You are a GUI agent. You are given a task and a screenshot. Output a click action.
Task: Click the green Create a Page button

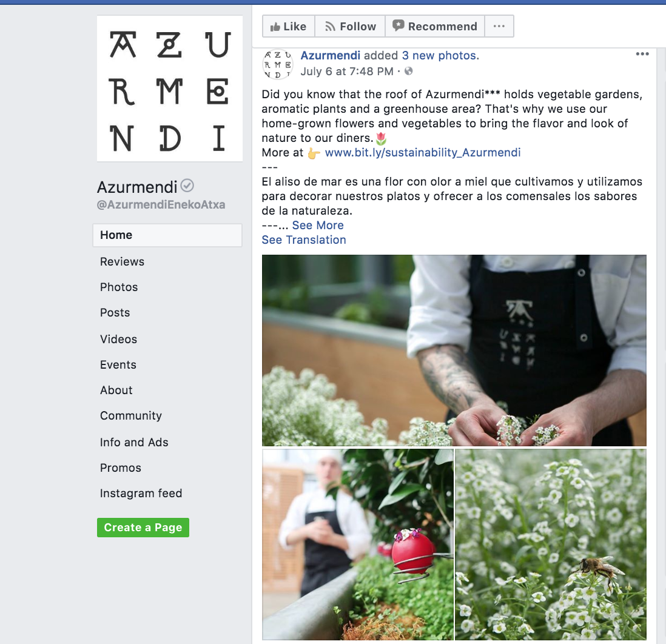tap(143, 527)
